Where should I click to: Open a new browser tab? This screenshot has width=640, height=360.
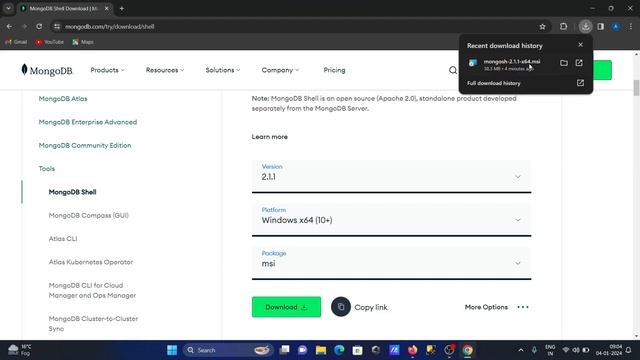[x=122, y=8]
